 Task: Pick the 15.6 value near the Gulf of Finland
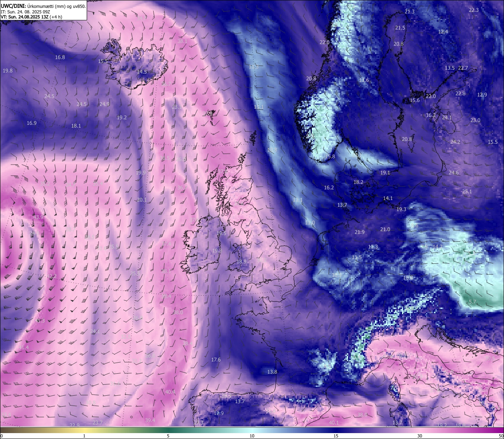click(415, 100)
